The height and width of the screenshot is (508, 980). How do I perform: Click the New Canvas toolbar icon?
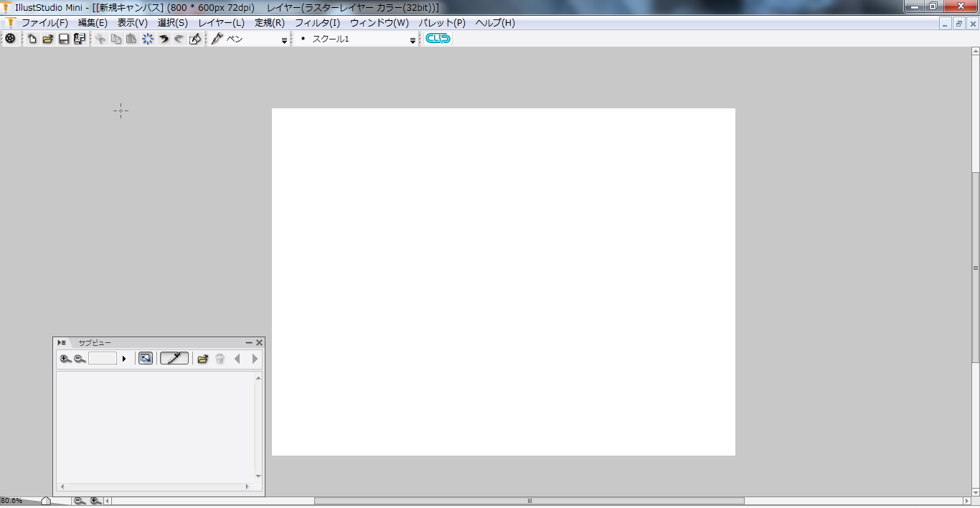coord(32,39)
